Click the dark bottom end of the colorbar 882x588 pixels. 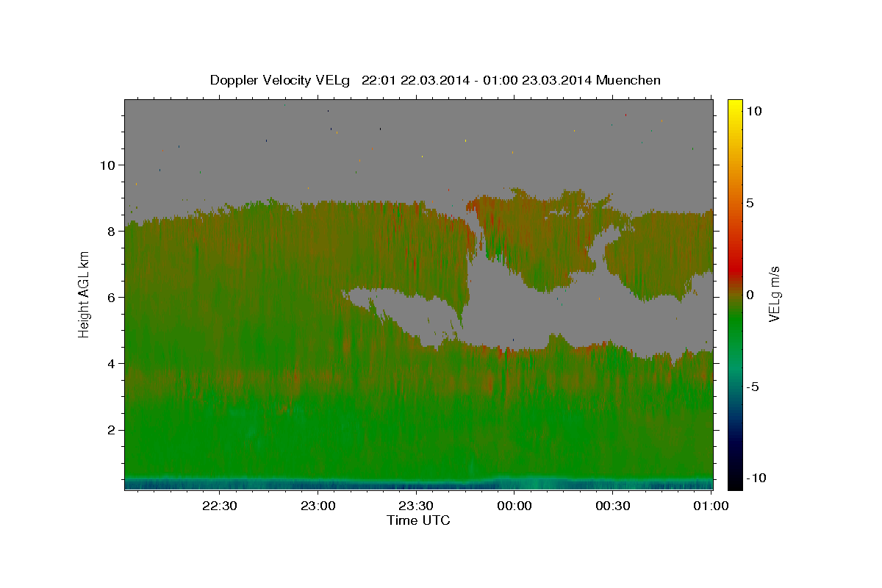(x=735, y=481)
